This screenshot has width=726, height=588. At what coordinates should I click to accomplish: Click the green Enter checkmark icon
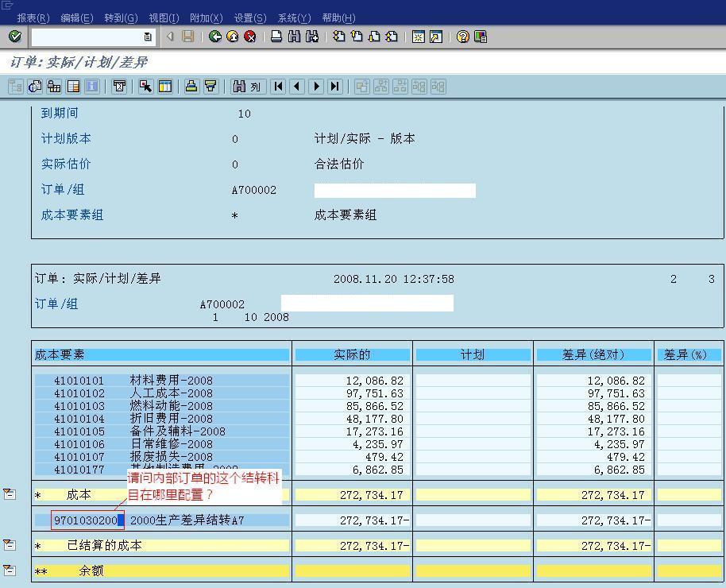(x=14, y=37)
